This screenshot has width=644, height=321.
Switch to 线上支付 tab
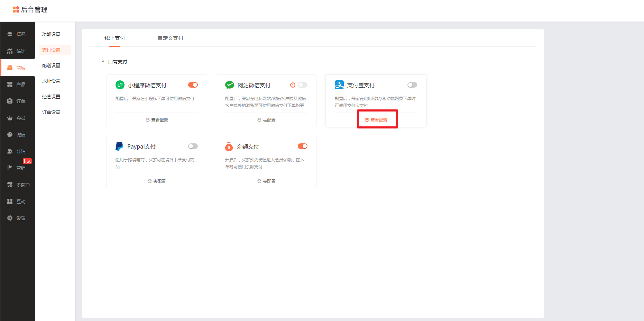tap(115, 38)
